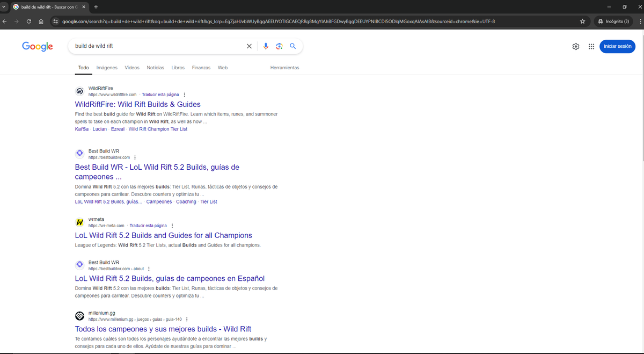Click Iniciar sesión button
The image size is (644, 354).
point(617,46)
